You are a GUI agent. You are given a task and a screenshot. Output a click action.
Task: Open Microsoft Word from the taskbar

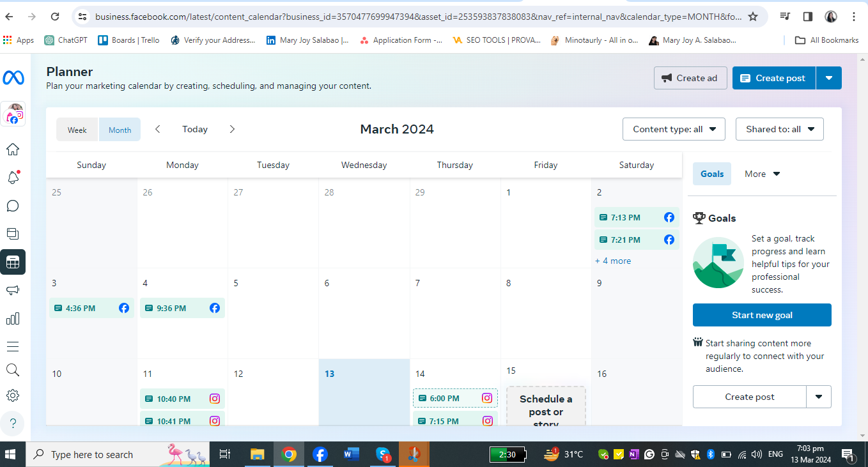352,454
